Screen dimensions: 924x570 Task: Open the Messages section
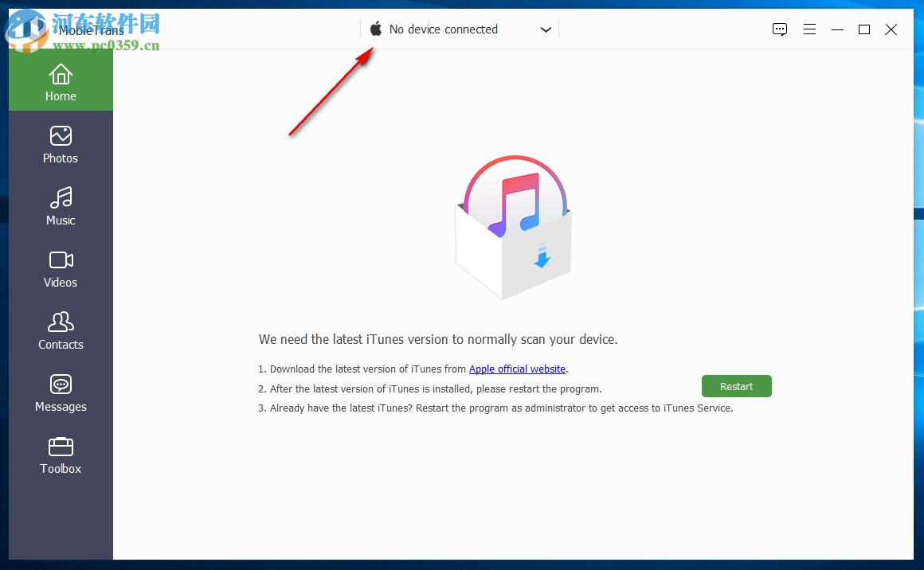point(61,393)
